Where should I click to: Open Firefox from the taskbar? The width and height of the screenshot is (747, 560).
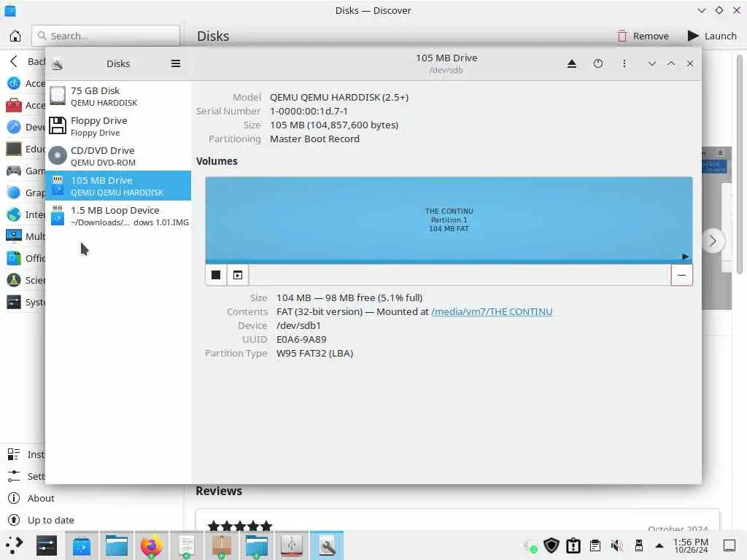[x=152, y=545]
